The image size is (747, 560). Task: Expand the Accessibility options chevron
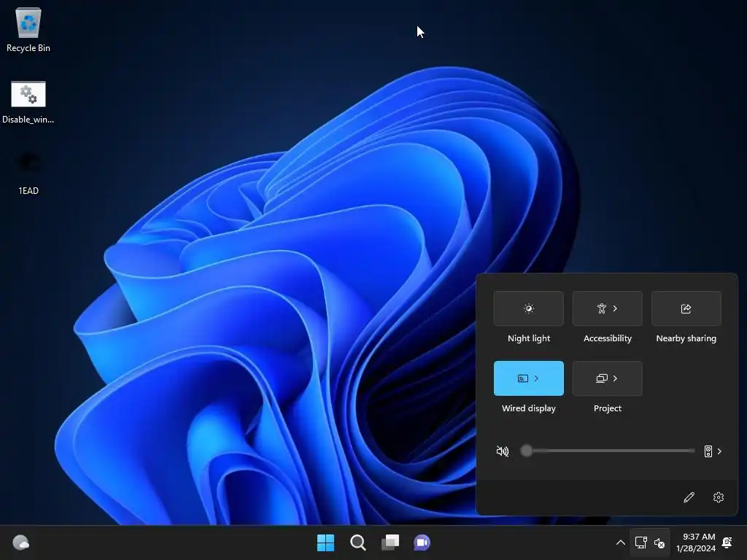tap(615, 308)
